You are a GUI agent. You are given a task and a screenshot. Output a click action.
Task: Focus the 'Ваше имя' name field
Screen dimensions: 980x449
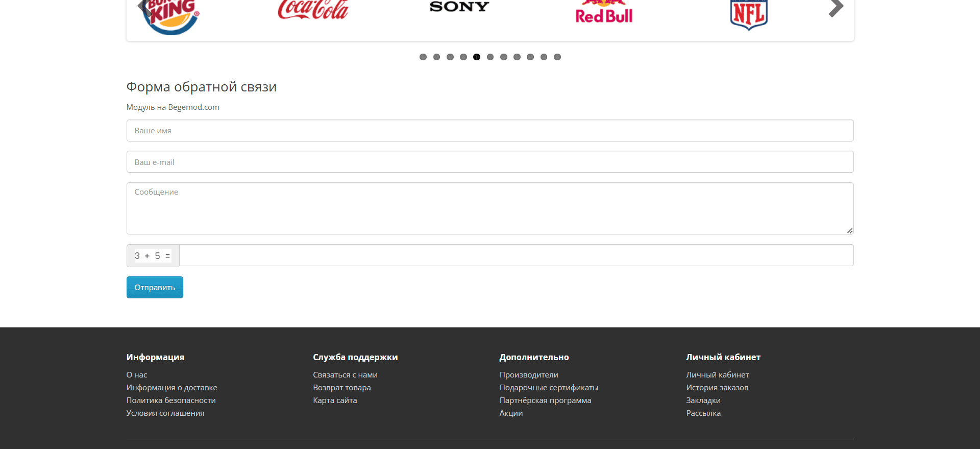[490, 131]
